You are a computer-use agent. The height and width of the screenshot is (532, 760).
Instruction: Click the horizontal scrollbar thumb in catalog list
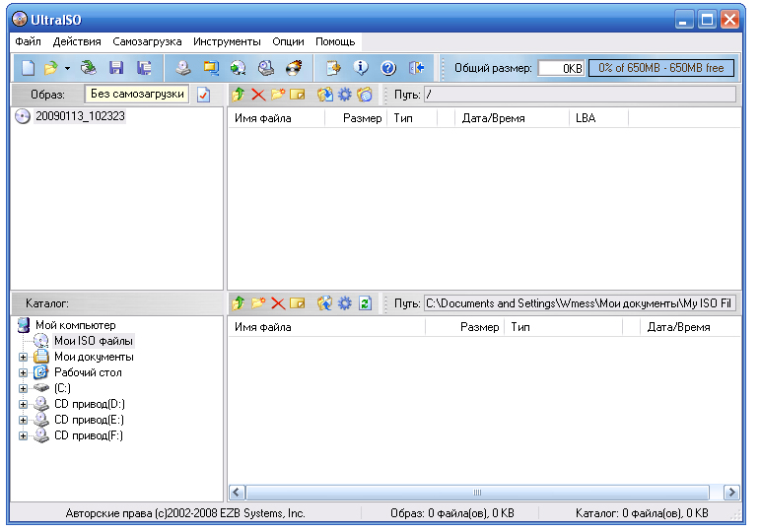pos(477,493)
